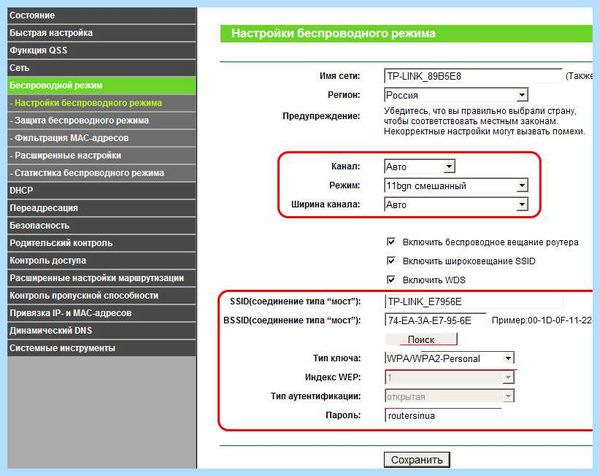Viewport: 600px width, 476px height.
Task: Open Контроль пропускной способности
Action: 101,295
